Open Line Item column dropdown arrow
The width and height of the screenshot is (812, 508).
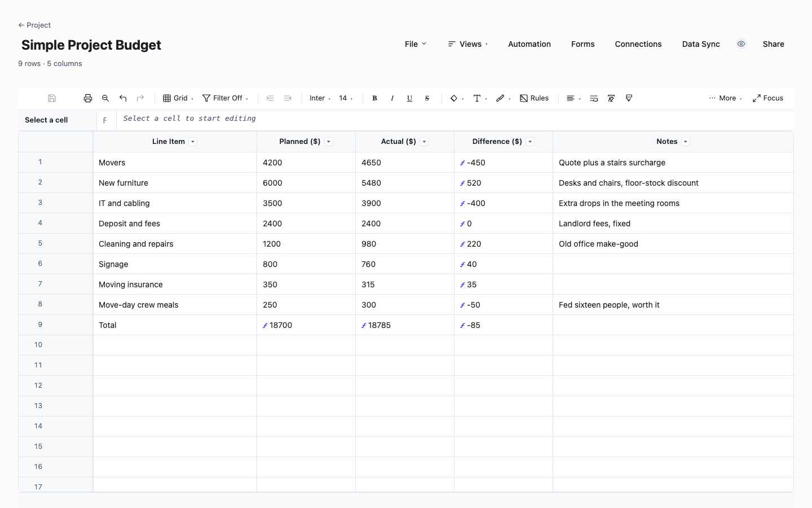pos(193,142)
